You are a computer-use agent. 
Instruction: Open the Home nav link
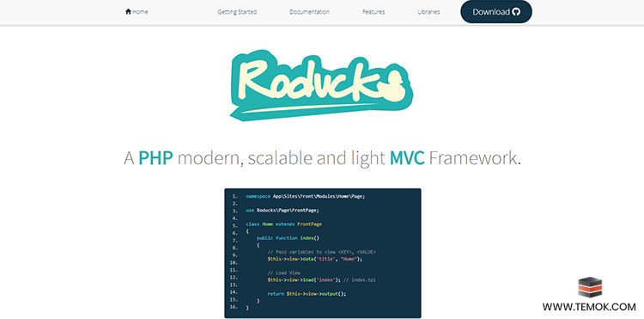pos(137,12)
